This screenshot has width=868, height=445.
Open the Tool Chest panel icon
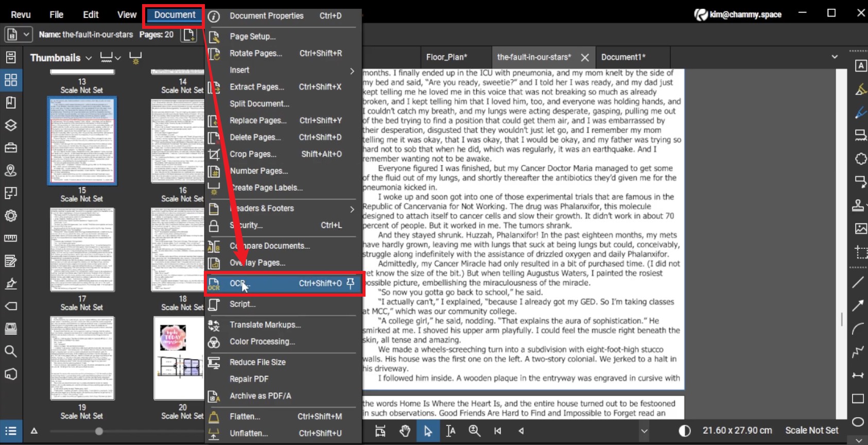point(11,148)
